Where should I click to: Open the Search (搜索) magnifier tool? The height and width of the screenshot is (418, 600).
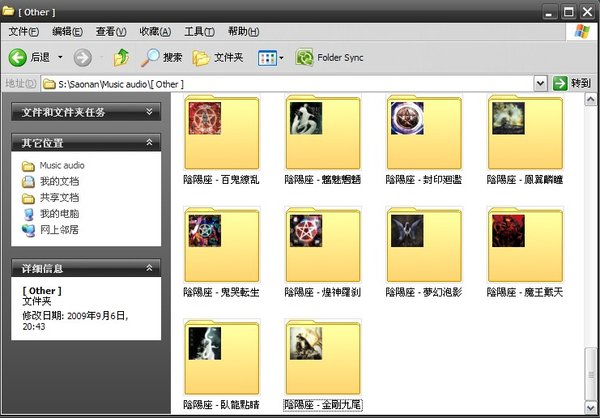(161, 58)
